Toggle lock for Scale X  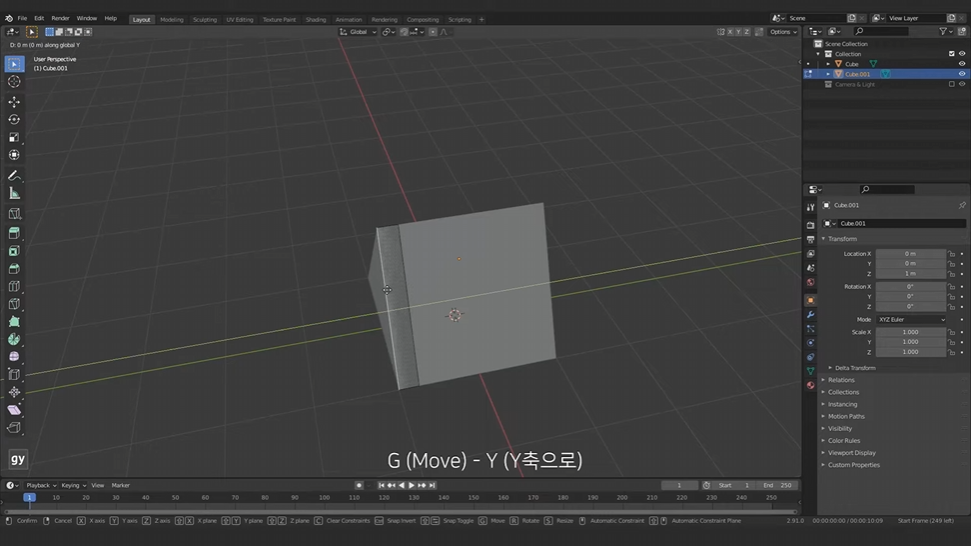(952, 332)
